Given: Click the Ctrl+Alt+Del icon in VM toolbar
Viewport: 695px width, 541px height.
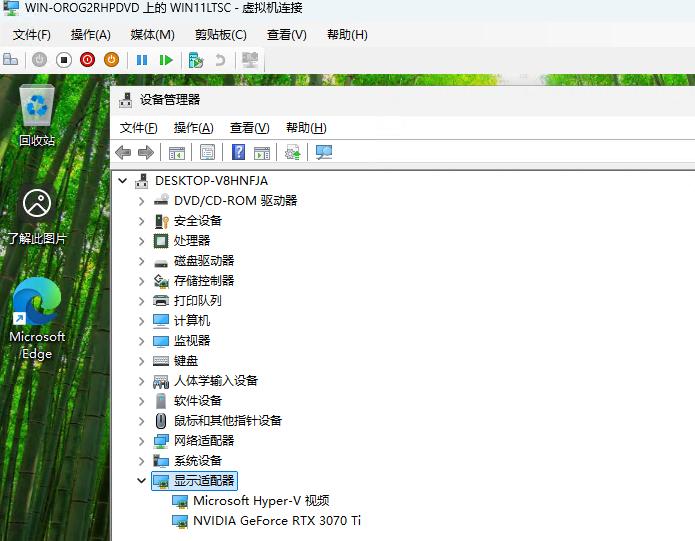Looking at the screenshot, I should (11, 60).
